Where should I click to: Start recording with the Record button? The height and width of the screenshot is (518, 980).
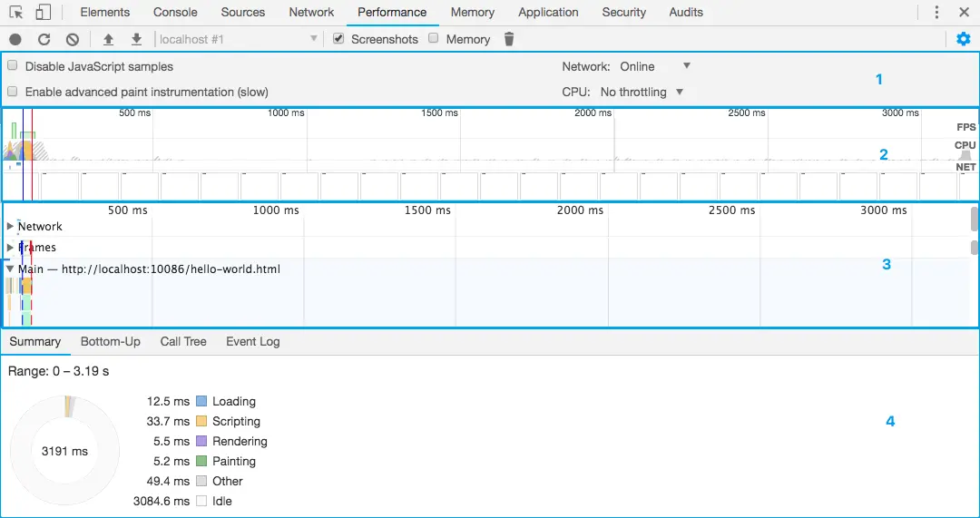pos(15,39)
